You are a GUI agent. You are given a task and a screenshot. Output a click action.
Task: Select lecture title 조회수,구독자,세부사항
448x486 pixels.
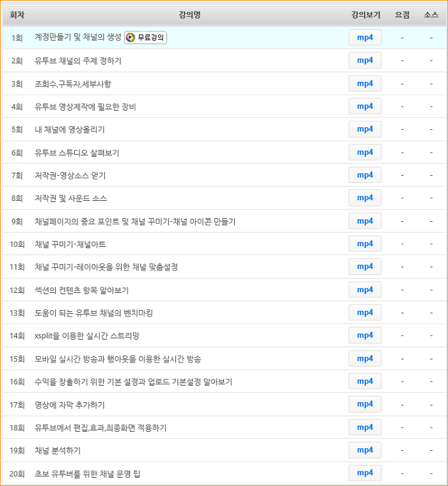coord(72,84)
